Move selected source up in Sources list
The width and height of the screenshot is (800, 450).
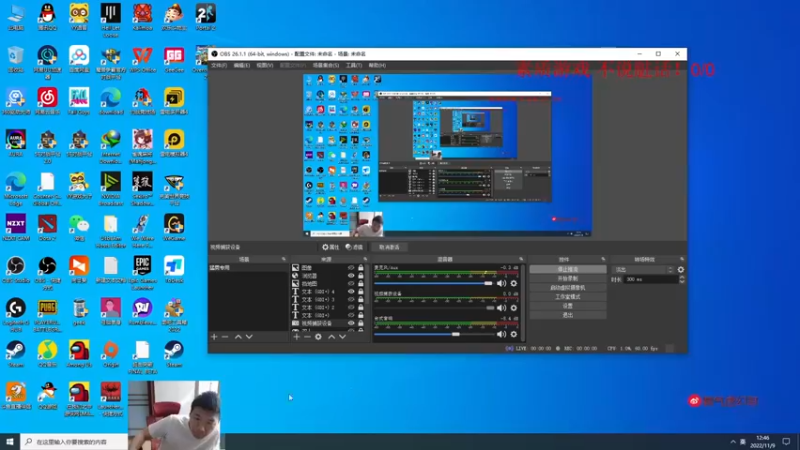(332, 337)
